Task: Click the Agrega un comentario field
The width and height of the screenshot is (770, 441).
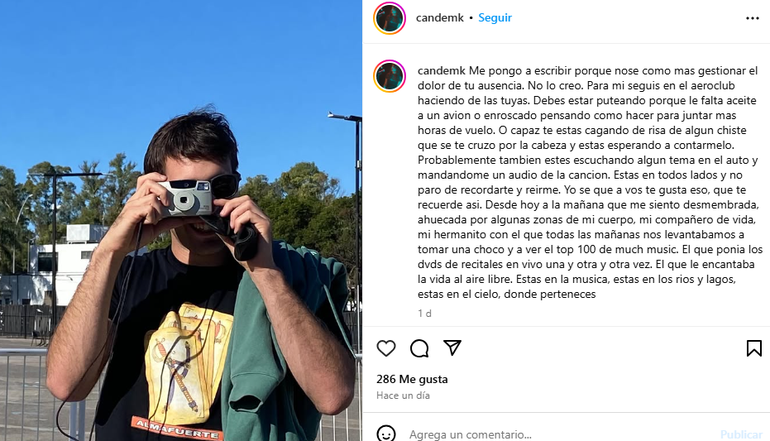Action: tap(560, 435)
